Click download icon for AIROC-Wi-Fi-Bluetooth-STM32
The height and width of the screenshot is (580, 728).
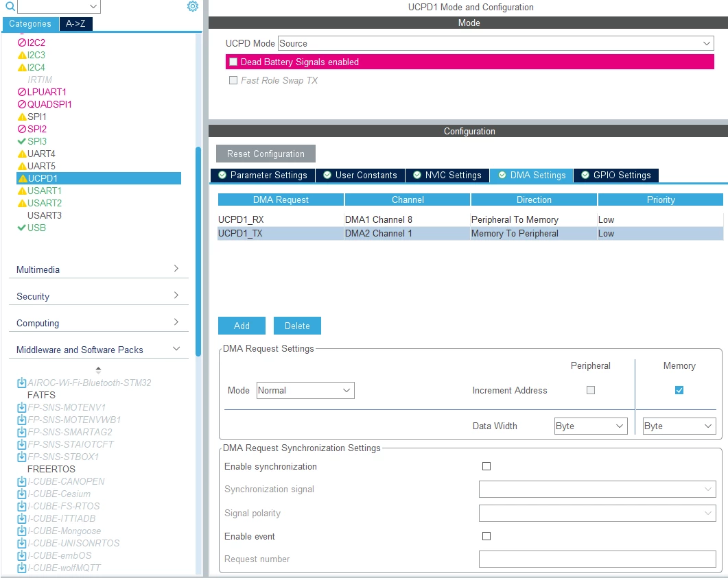(x=21, y=383)
